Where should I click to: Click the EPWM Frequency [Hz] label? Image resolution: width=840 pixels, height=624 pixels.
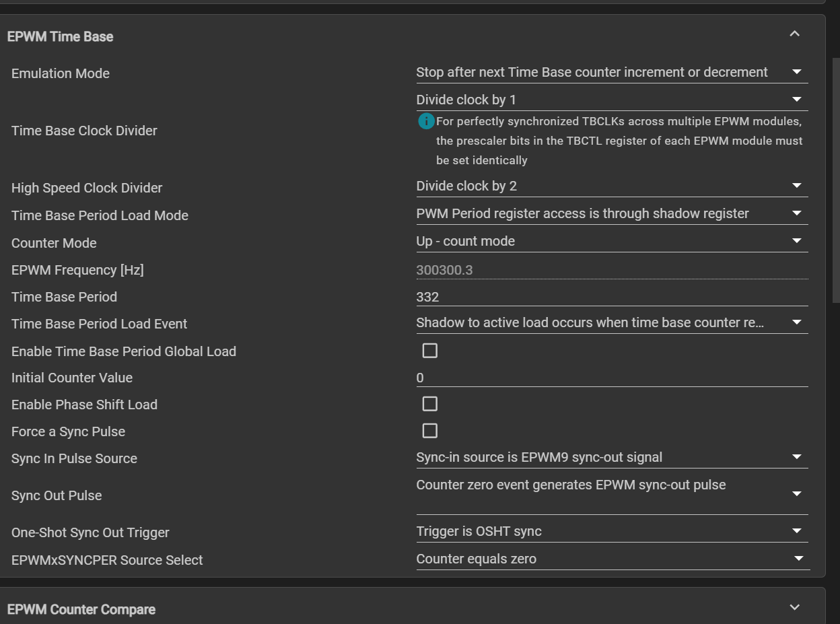pyautogui.click(x=77, y=270)
